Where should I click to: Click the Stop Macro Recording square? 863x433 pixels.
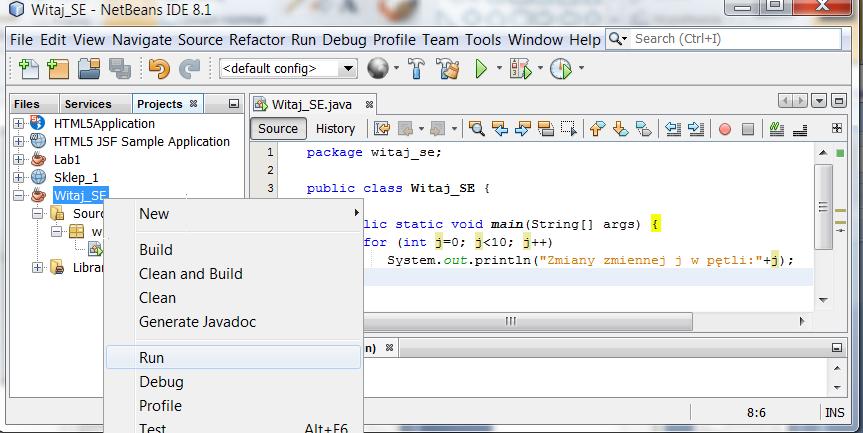click(x=747, y=129)
